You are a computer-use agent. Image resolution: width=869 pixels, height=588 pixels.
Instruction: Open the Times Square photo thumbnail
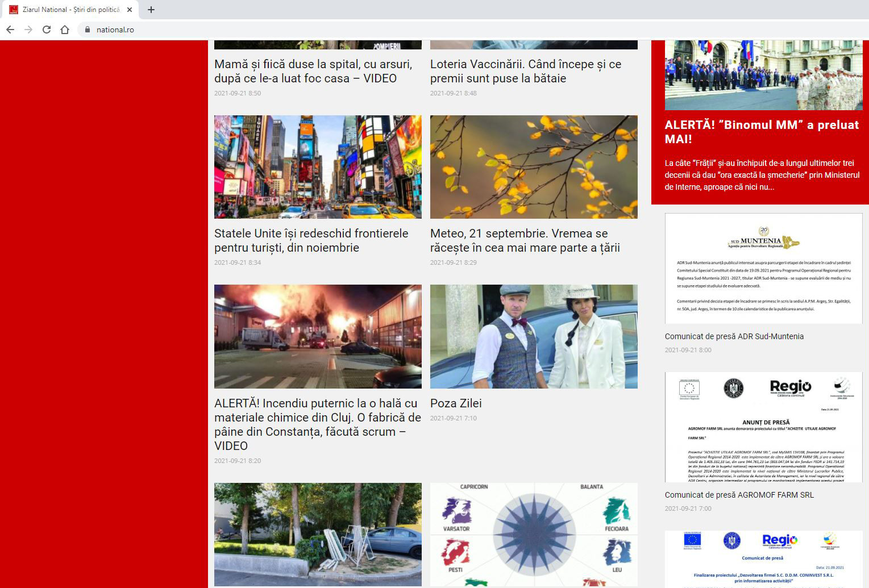[318, 167]
